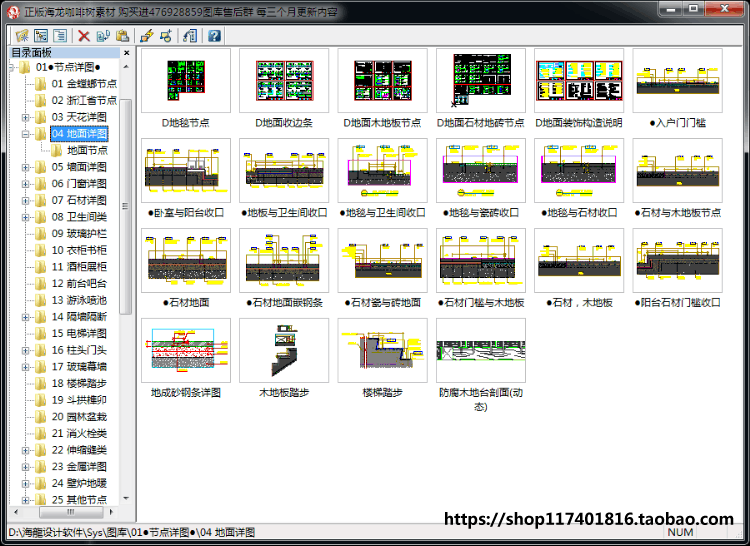Click the door-shaped exit toolbar icon
The width and height of the screenshot is (750, 546).
190,36
